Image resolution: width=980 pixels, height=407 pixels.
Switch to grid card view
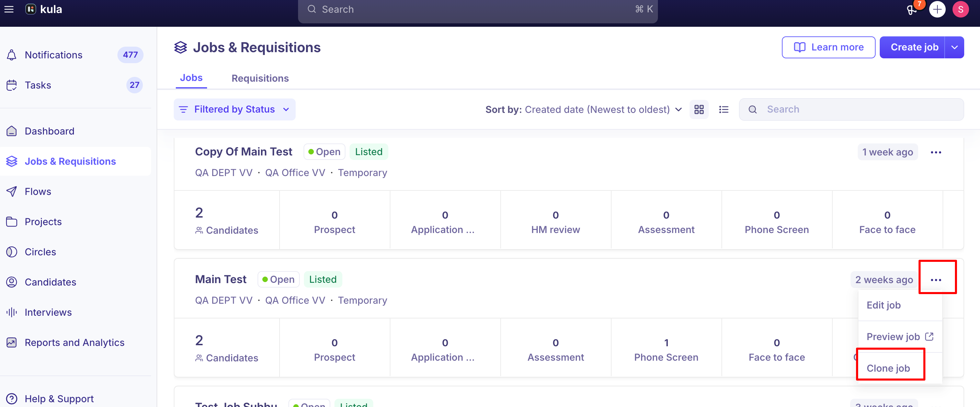(699, 109)
